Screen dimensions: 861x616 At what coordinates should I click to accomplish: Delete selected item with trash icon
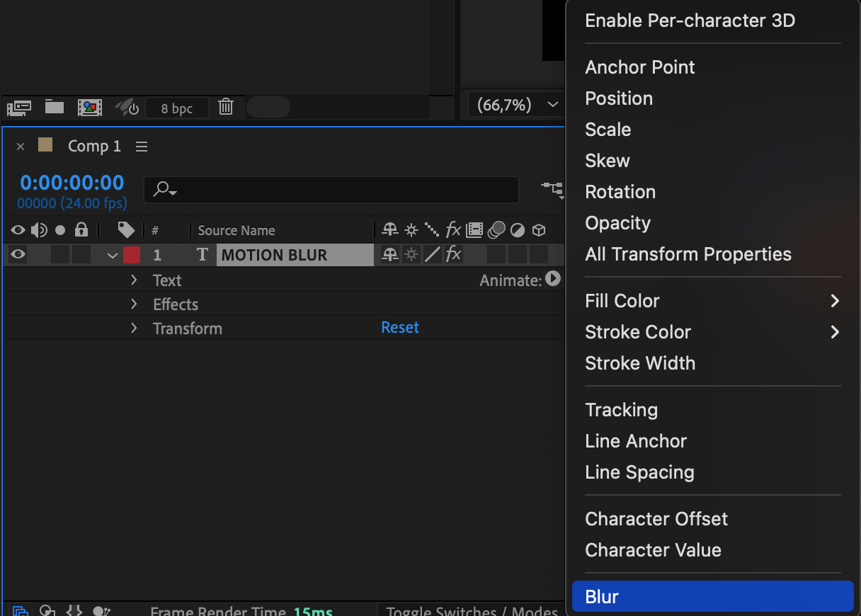[226, 108]
